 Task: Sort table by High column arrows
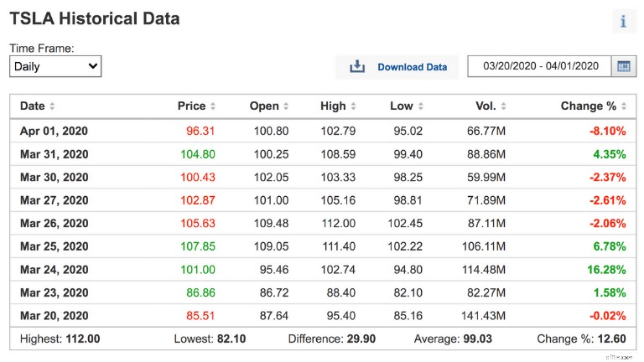353,106
